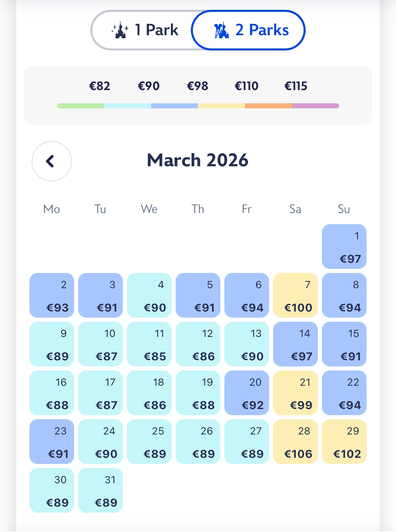Pick March 28 at €106
The height and width of the screenshot is (532, 396).
(295, 442)
